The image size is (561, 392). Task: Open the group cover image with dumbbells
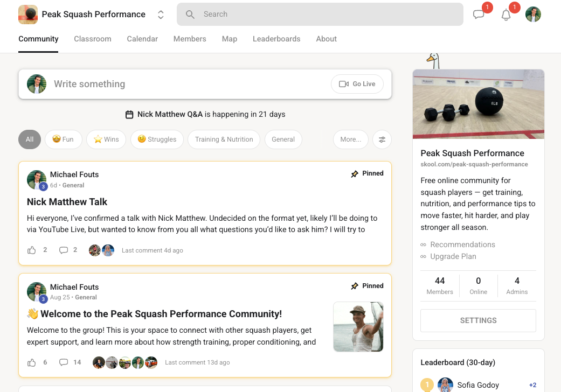click(479, 104)
